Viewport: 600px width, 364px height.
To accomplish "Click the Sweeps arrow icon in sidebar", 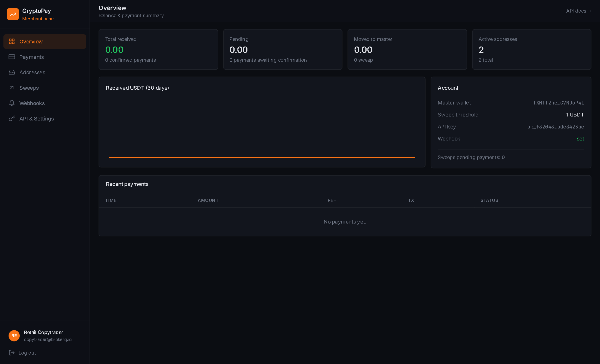I will pos(12,88).
